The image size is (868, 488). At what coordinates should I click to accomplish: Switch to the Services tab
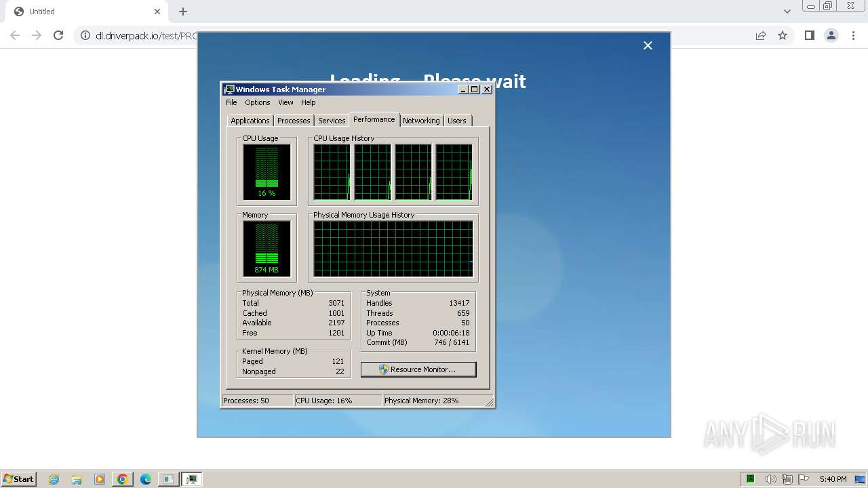(x=332, y=121)
